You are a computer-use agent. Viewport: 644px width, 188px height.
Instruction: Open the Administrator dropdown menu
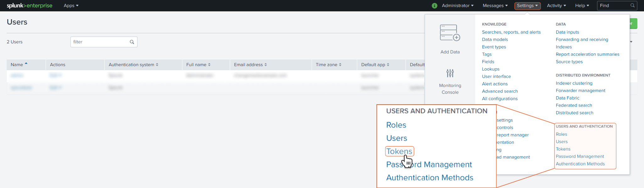coord(458,6)
